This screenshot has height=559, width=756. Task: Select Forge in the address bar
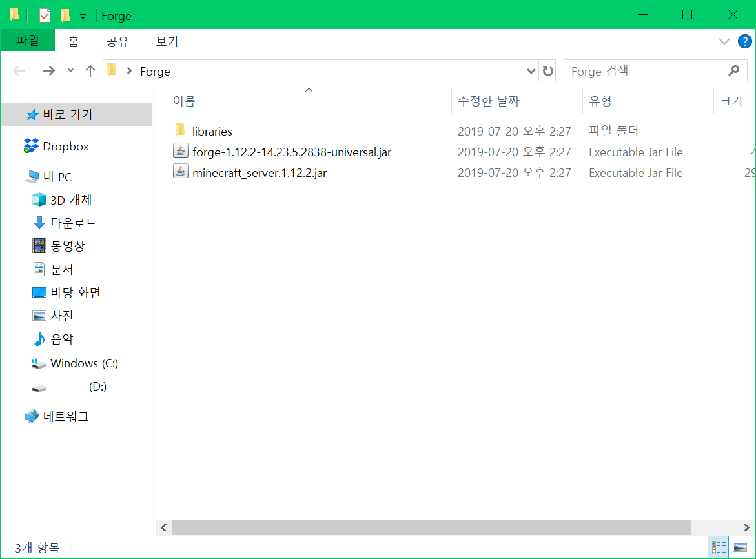(155, 71)
